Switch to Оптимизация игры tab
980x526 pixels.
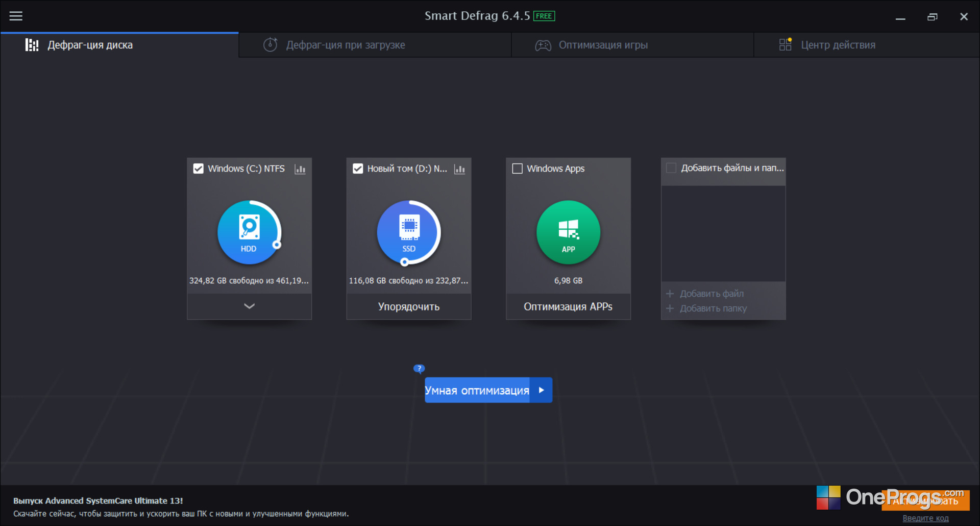pos(632,45)
